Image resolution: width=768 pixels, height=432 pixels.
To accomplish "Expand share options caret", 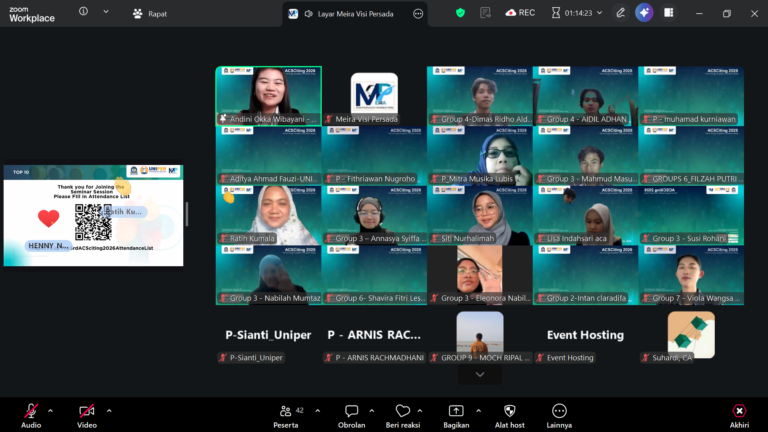I will pos(478,411).
